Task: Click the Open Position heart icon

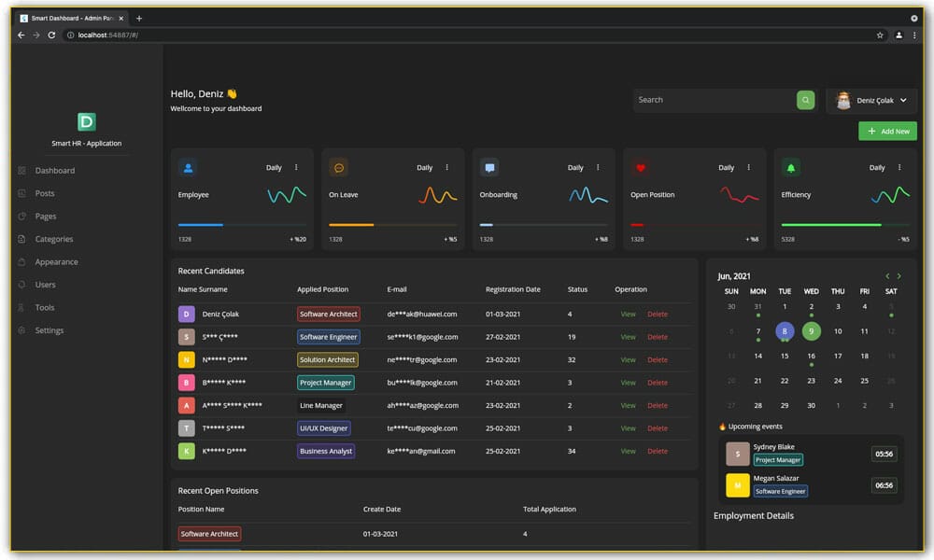Action: pyautogui.click(x=640, y=168)
